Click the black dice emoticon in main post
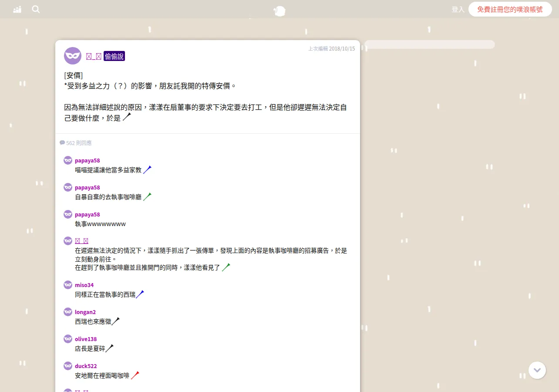Image resolution: width=559 pixels, height=392 pixels. [x=127, y=117]
